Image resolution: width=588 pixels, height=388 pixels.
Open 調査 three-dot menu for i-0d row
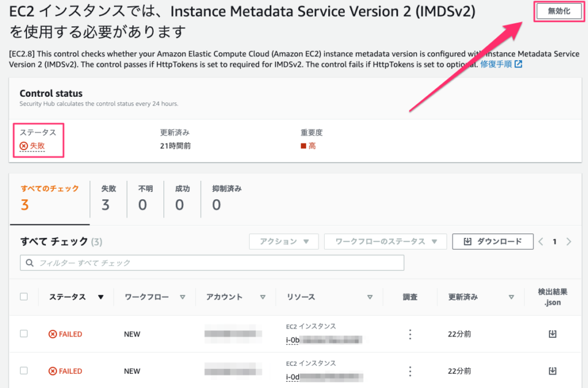pos(410,371)
